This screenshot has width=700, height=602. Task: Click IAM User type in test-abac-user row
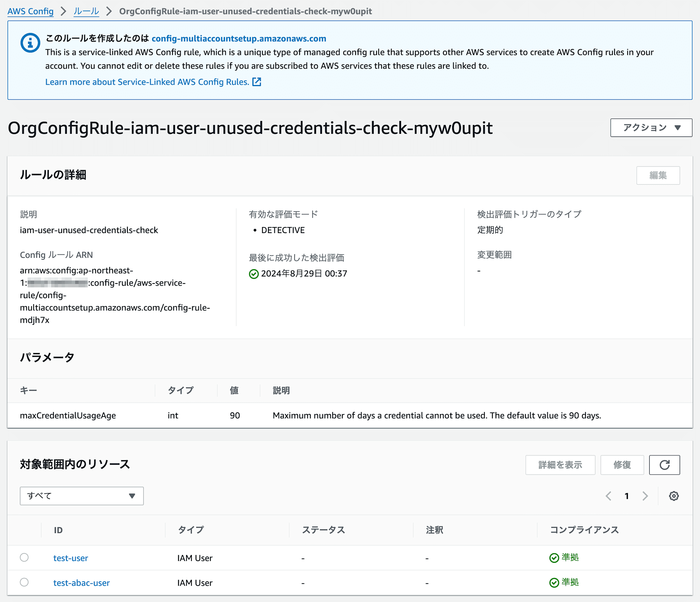(195, 583)
